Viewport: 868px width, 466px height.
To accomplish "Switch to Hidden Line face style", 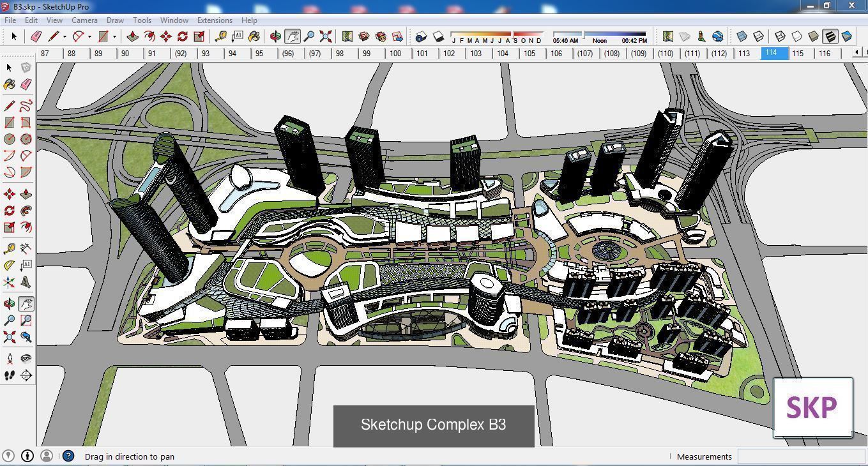I will (796, 36).
